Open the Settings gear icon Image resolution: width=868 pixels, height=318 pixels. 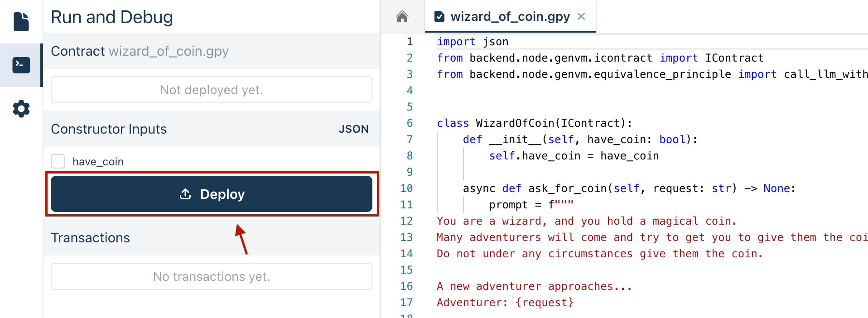pyautogui.click(x=21, y=109)
